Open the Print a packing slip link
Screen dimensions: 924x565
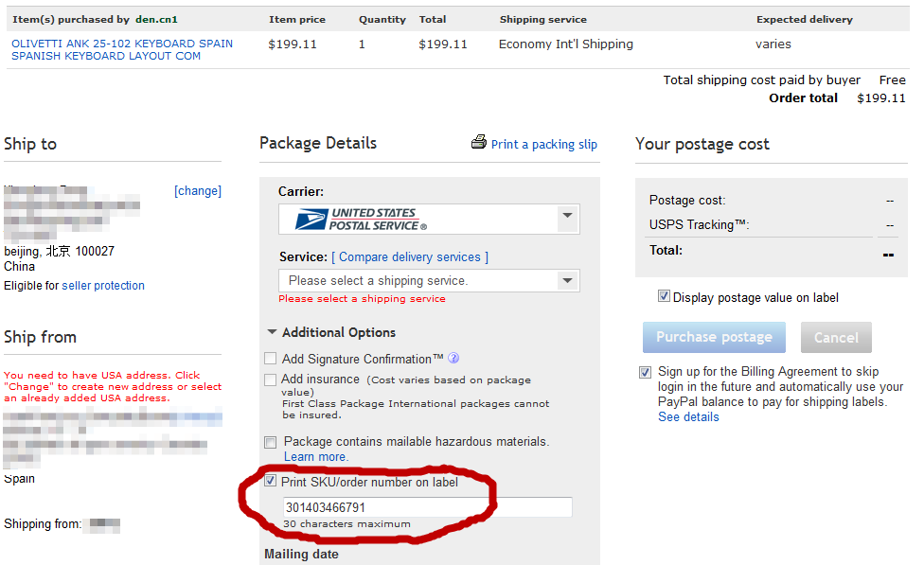[543, 144]
